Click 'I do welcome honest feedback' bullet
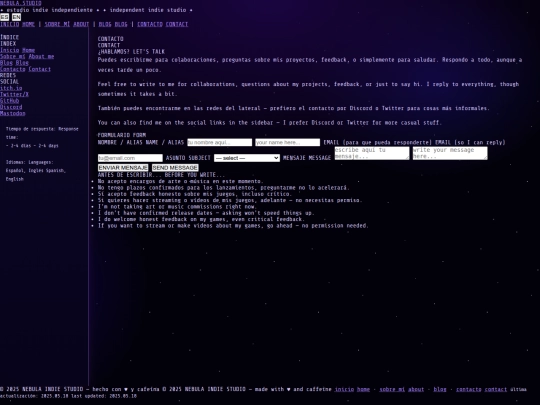540x405 pixels. [x=201, y=219]
